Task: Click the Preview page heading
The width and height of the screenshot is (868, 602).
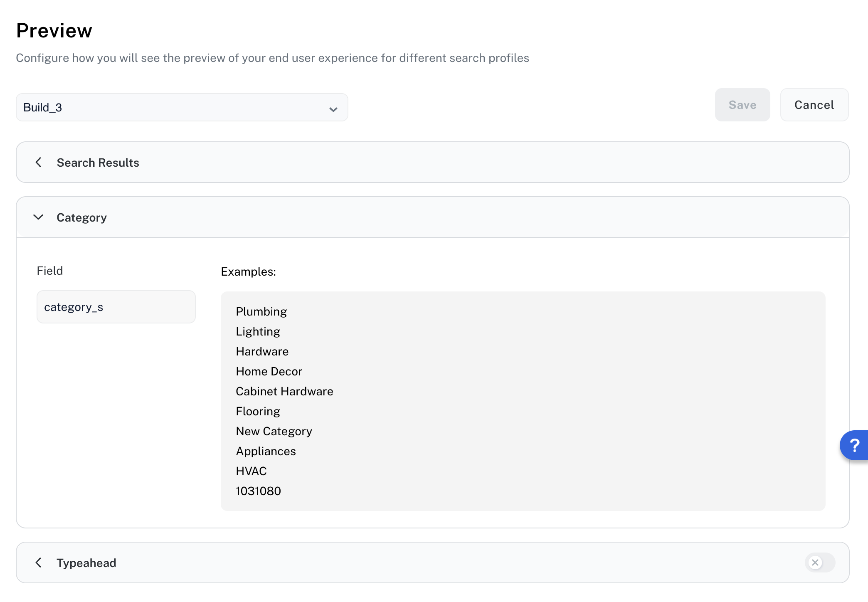Action: click(54, 30)
